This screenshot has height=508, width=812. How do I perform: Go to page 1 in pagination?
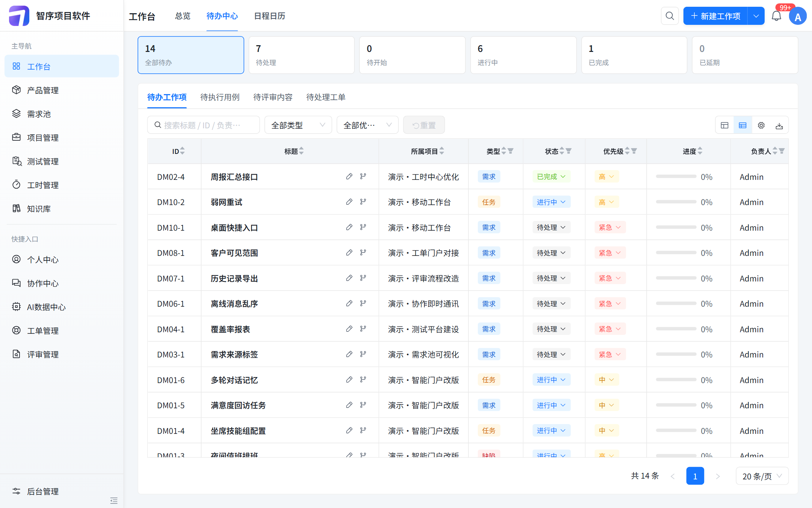(695, 476)
